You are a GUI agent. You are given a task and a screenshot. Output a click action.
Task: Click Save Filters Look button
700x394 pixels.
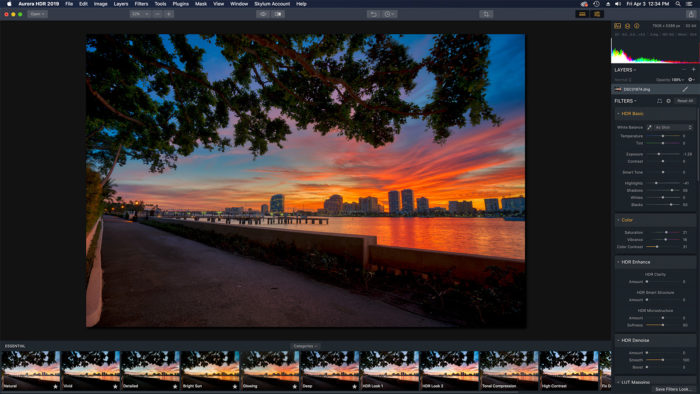click(671, 389)
